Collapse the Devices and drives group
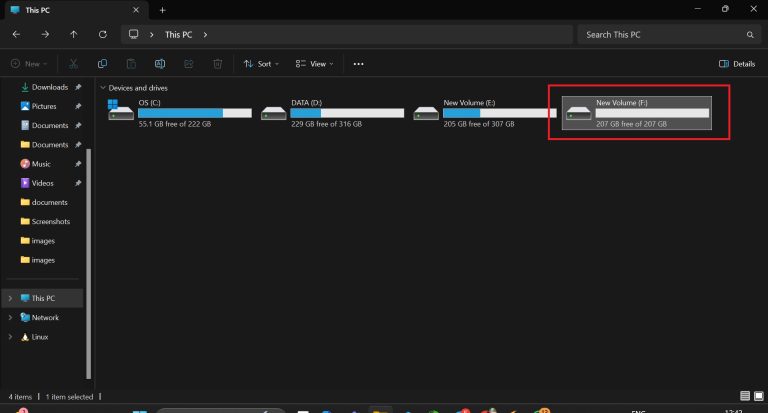 click(x=103, y=88)
